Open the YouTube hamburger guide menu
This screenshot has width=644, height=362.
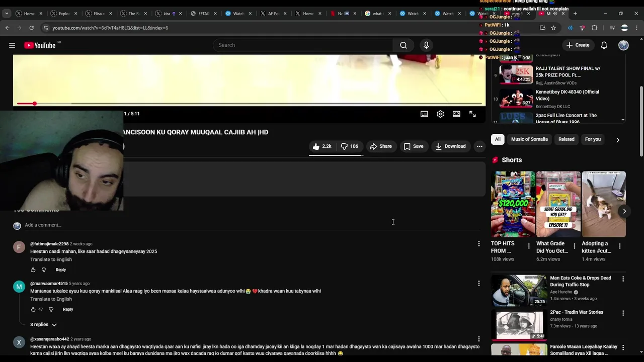point(12,45)
